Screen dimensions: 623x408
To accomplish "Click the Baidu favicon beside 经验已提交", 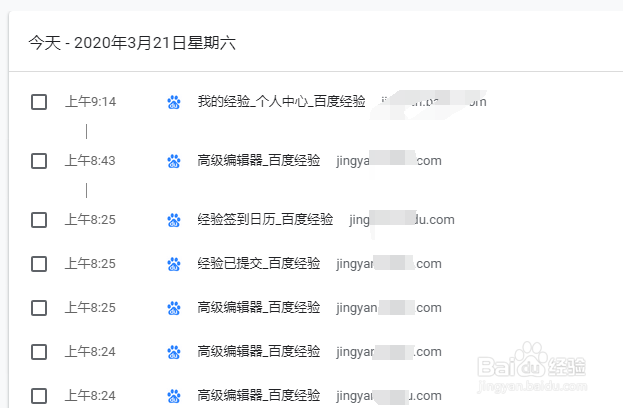I will pyautogui.click(x=174, y=264).
